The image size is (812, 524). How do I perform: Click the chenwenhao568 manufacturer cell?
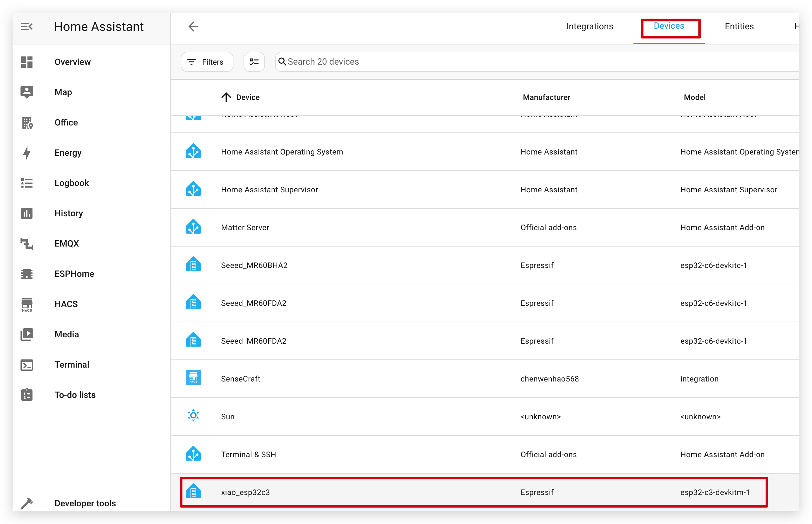coord(549,379)
